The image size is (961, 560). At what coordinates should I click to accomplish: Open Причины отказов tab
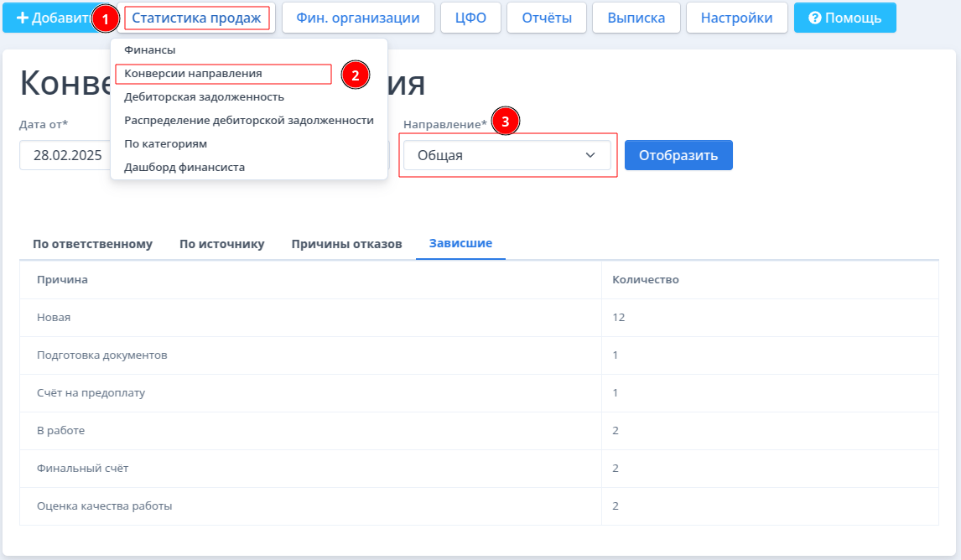[x=346, y=244]
